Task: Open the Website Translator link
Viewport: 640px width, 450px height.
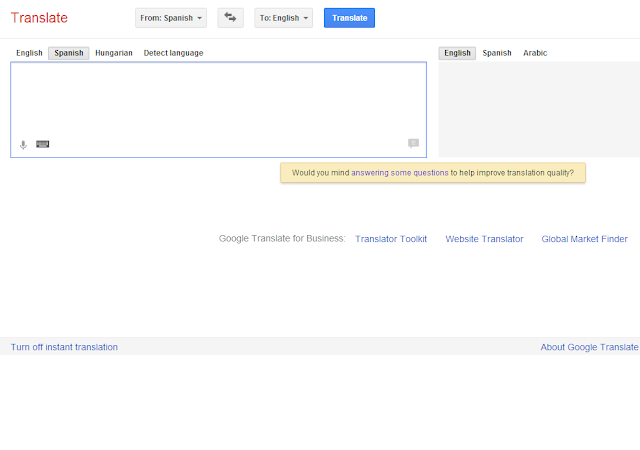Action: pos(484,239)
